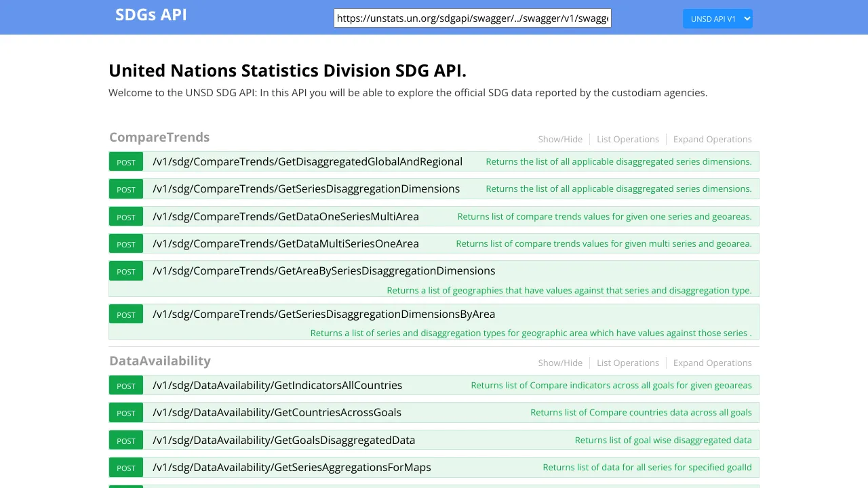The width and height of the screenshot is (868, 488).
Task: Click POST badge for GetDisaggregatedGlobalAndRegional
Action: point(126,162)
